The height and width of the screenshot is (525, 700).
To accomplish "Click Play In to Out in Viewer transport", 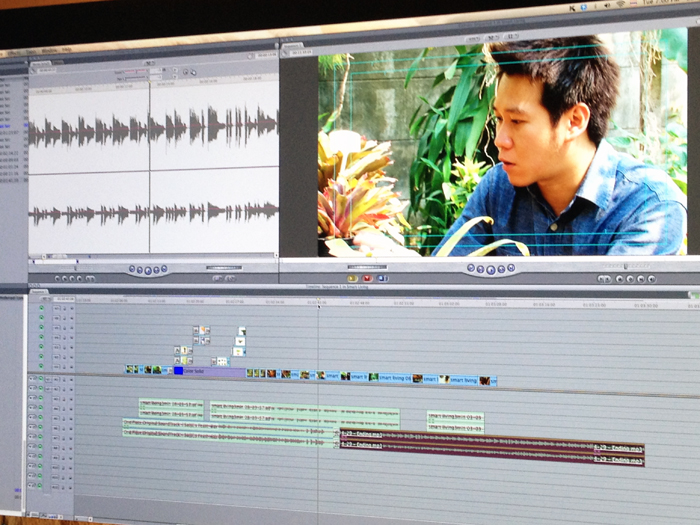I will click(140, 270).
